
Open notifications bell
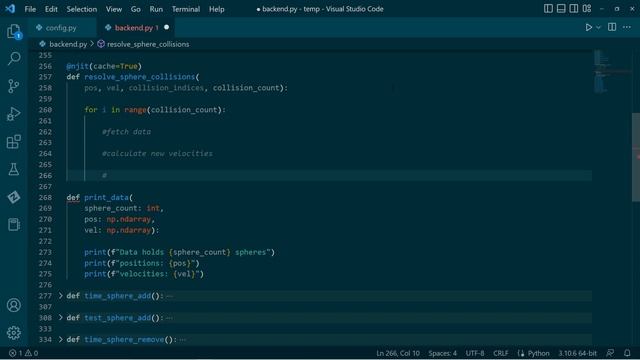627,353
